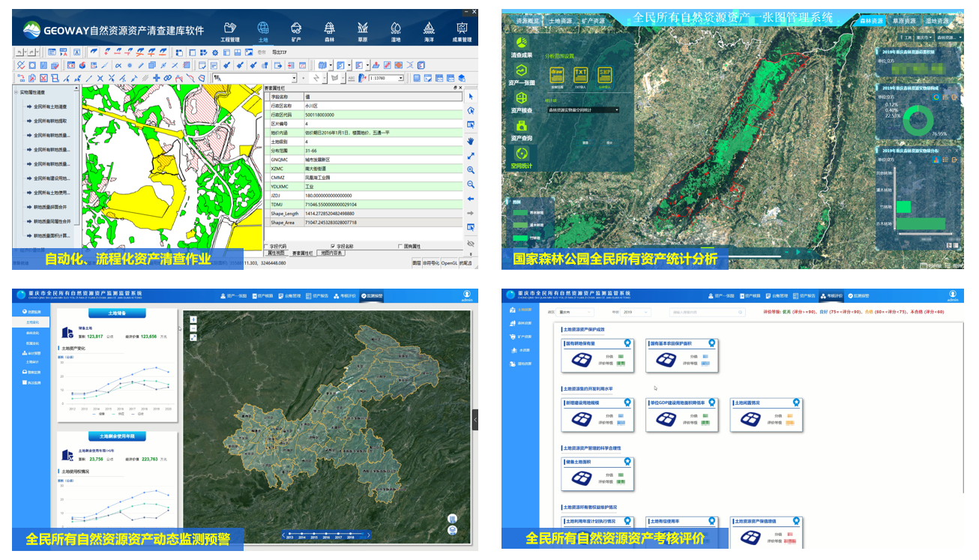Open the 海洋 module icon in GEOWAY
Viewport: 979px width, 560px height.
pos(429,31)
